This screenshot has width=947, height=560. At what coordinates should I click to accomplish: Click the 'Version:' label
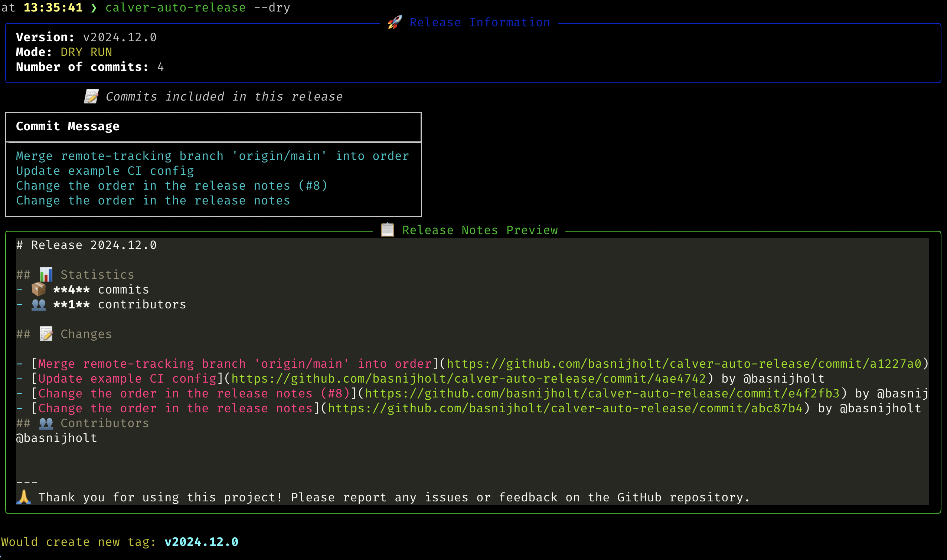coord(45,37)
